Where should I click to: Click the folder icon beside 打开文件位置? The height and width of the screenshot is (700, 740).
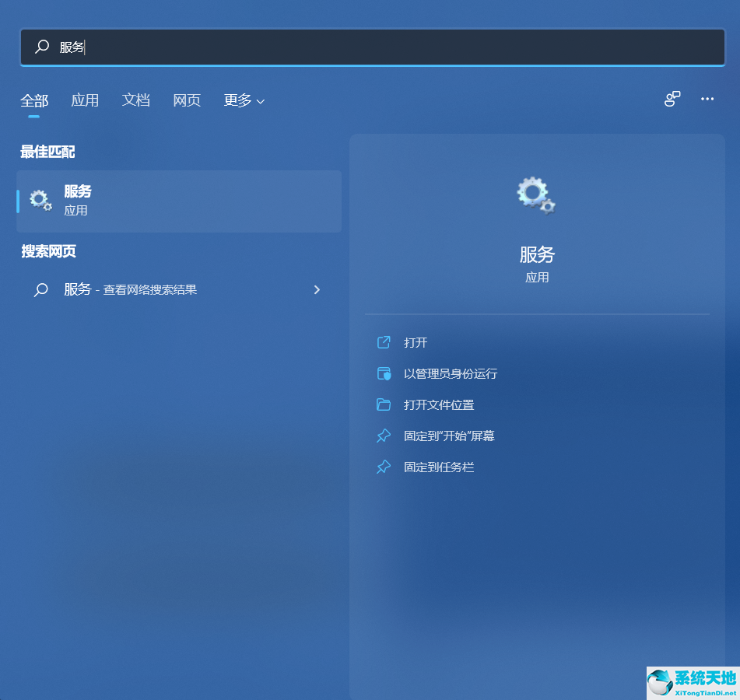coord(383,404)
